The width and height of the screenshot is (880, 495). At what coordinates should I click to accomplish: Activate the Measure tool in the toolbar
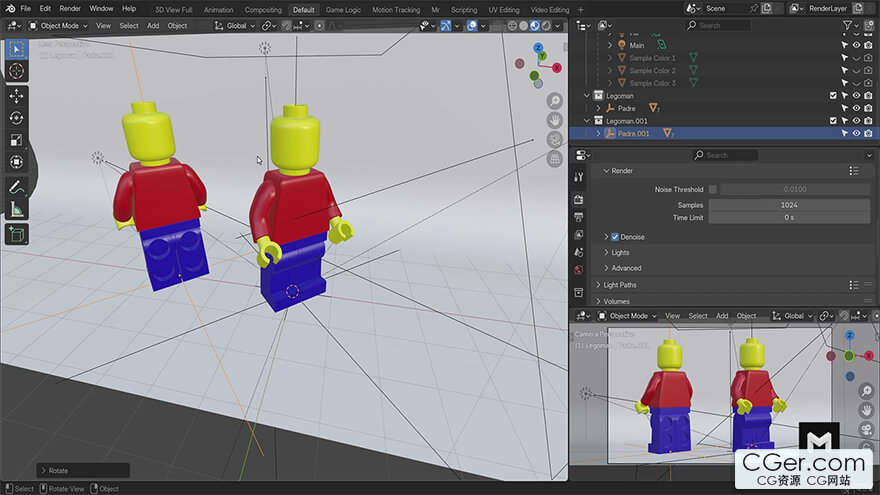[17, 209]
